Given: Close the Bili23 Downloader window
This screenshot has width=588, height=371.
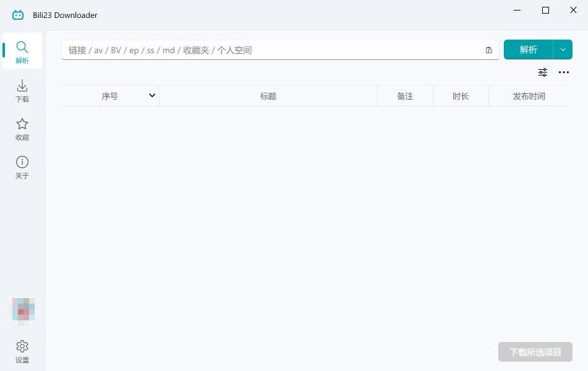Looking at the screenshot, I should pyautogui.click(x=573, y=10).
